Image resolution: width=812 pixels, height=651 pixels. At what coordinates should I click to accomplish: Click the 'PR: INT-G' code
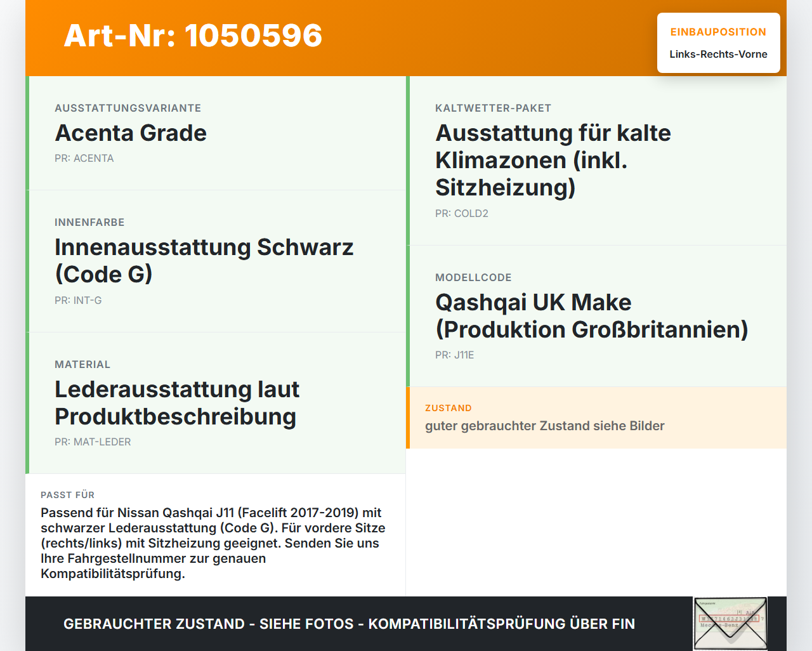coord(78,301)
